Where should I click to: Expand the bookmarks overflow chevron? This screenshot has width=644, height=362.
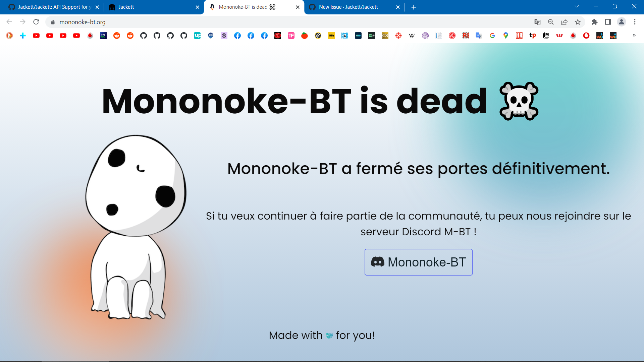pyautogui.click(x=634, y=36)
